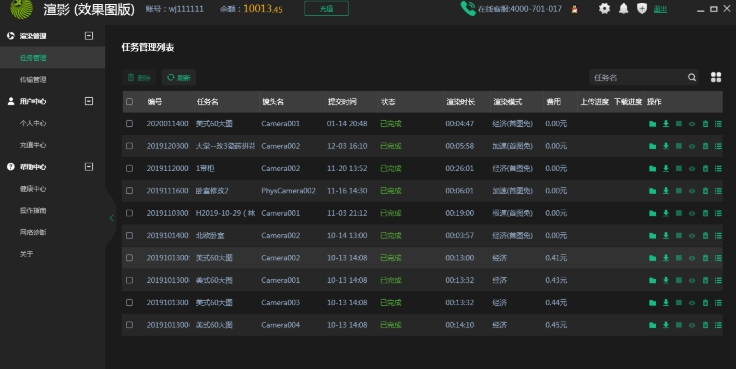Screen dimensions: 736x369
Task: Select checkbox for PhysCamera002 row
Action: point(130,191)
